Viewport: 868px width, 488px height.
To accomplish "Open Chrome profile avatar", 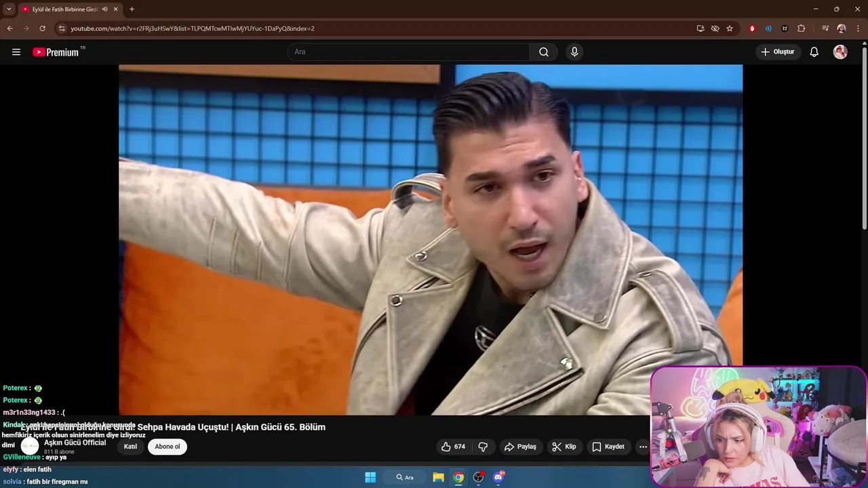I will (x=842, y=28).
